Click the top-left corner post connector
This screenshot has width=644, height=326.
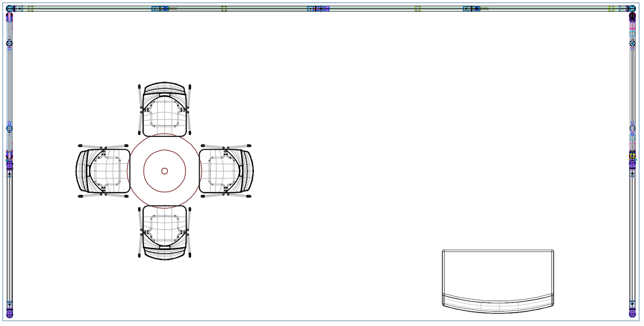point(9,8)
